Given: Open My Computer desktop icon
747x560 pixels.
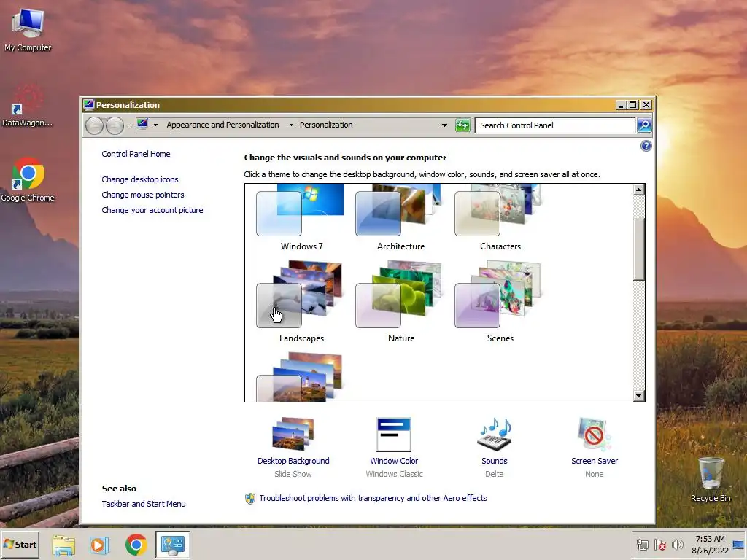Looking at the screenshot, I should point(28,29).
